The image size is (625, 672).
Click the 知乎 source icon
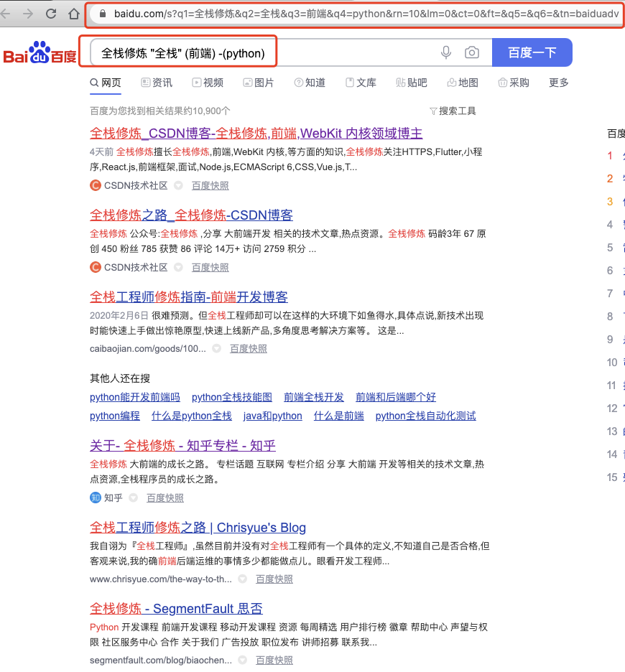pyautogui.click(x=96, y=498)
